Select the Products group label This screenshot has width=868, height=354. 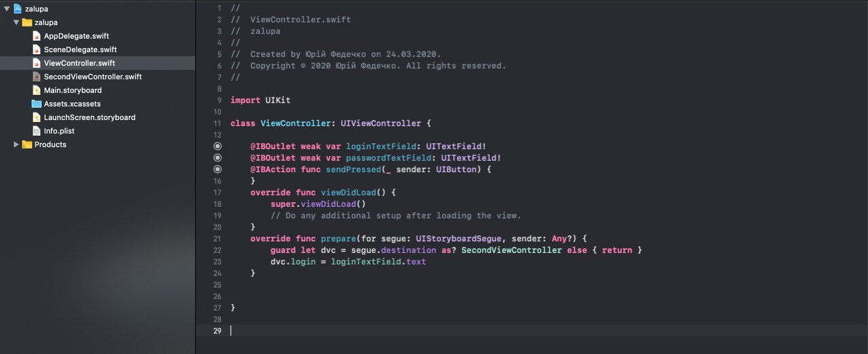point(50,144)
